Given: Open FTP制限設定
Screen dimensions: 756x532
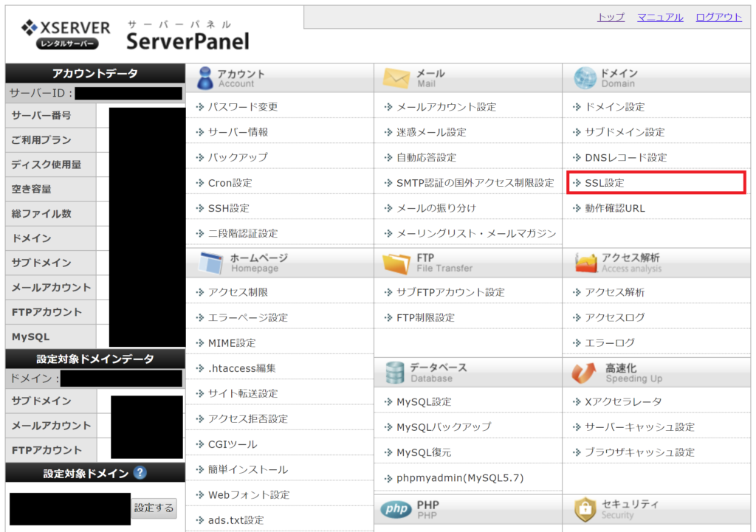Looking at the screenshot, I should point(425,317).
